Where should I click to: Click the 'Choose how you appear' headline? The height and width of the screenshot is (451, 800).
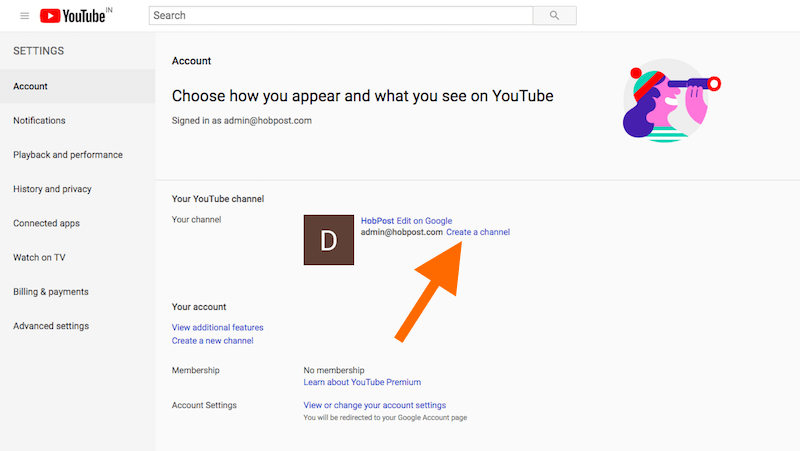362,96
